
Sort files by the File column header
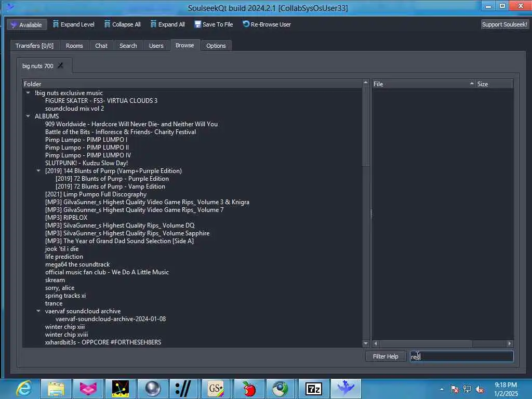423,84
